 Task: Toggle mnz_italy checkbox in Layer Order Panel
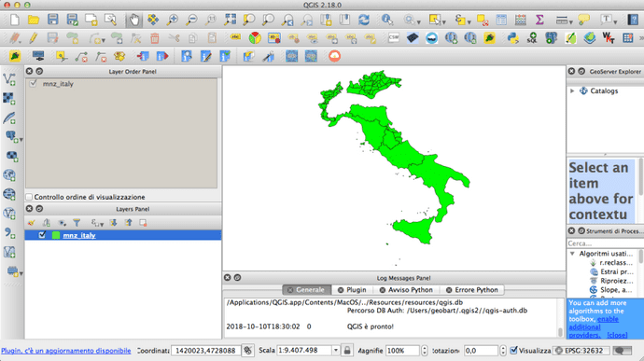(x=33, y=83)
